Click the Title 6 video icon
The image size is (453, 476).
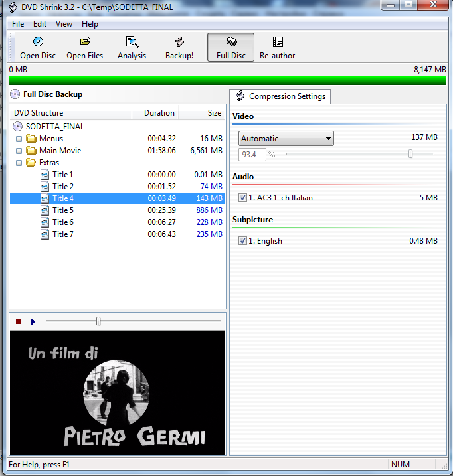[45, 222]
